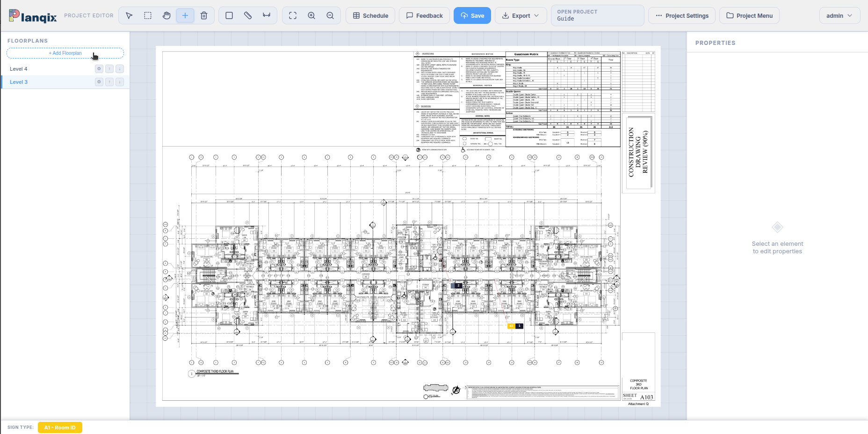Image resolution: width=868 pixels, height=434 pixels.
Task: Open Project Settings
Action: [682, 15]
